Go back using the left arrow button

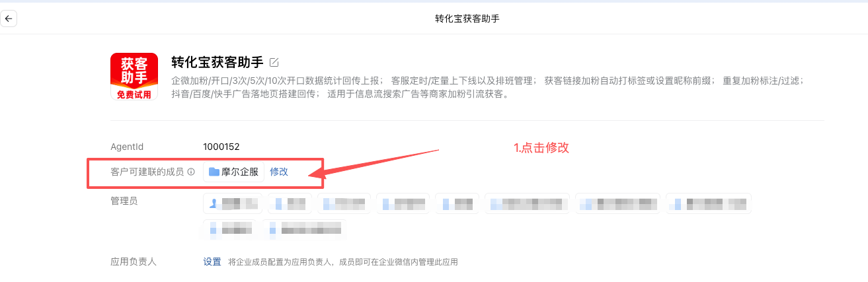pos(9,18)
